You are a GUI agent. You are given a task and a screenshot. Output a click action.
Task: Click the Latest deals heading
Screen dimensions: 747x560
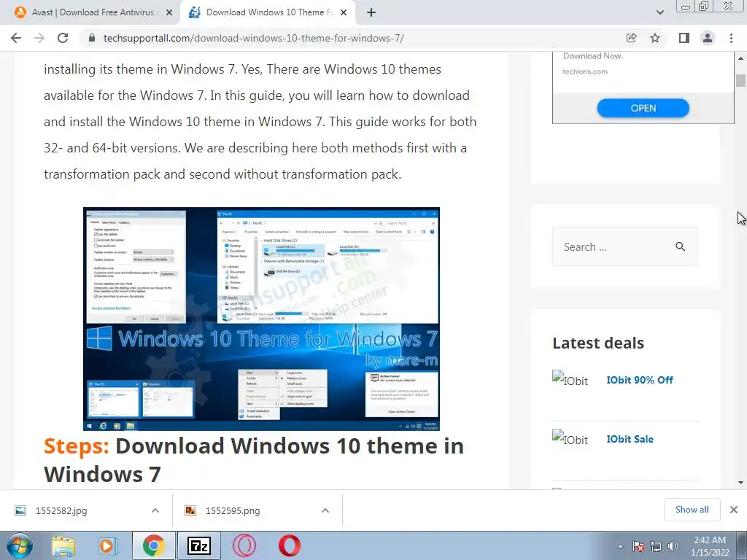coord(598,343)
